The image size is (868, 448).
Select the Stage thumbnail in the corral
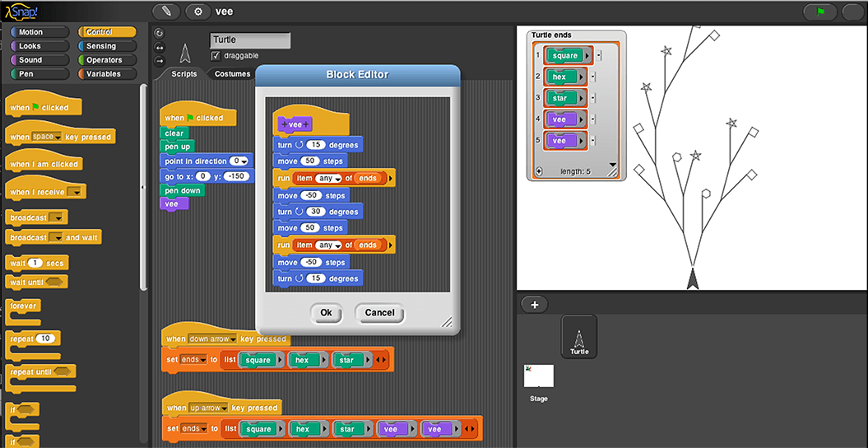539,377
